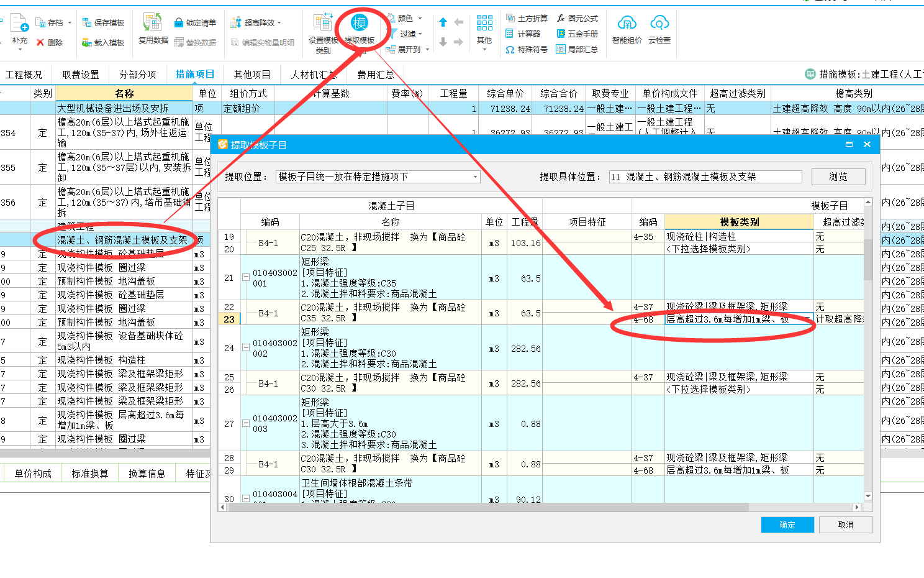Screen dimensions: 924x578
Task: Click 大型机械设备进出场及安拆 row name
Action: click(x=113, y=108)
